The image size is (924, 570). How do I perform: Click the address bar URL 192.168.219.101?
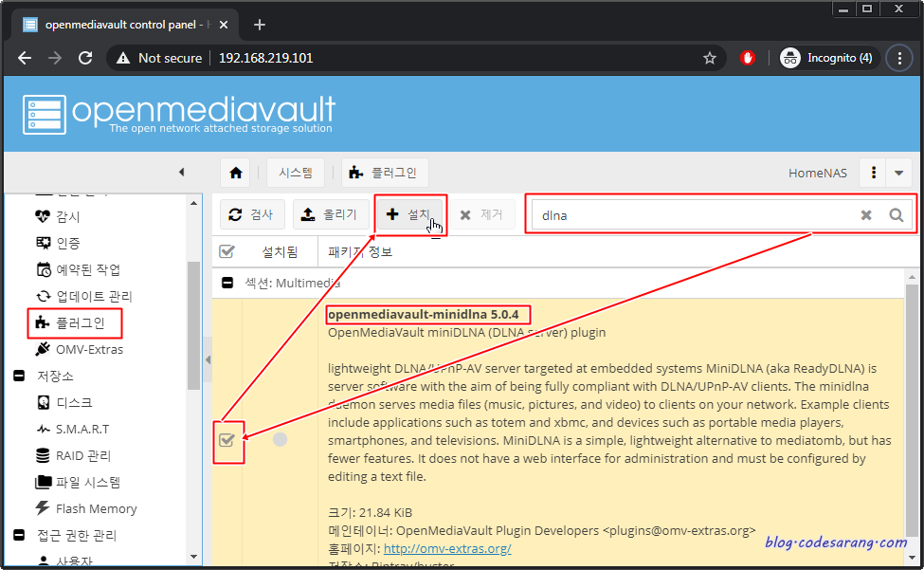click(x=265, y=58)
